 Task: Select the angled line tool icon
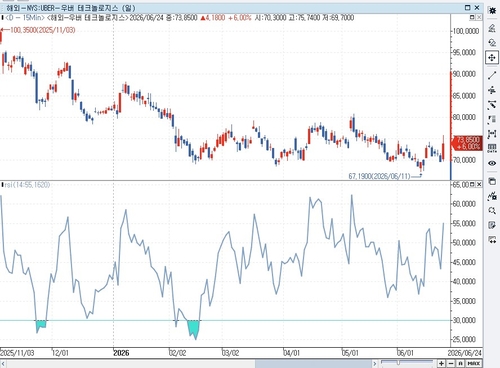492,105
